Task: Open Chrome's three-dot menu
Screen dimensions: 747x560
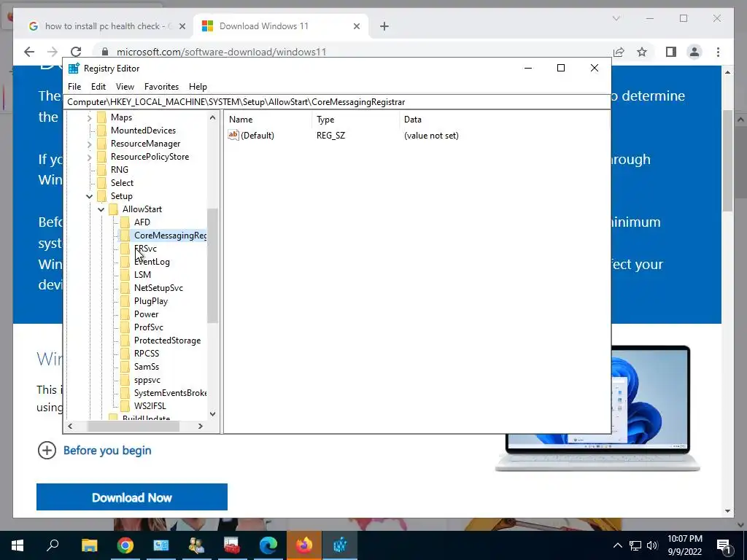Action: (x=718, y=52)
